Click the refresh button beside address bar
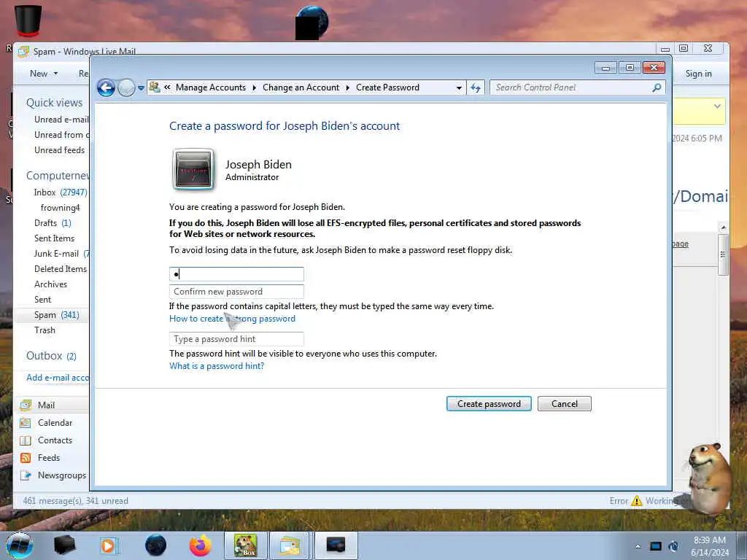Viewport: 747px width, 560px height. pyautogui.click(x=476, y=87)
